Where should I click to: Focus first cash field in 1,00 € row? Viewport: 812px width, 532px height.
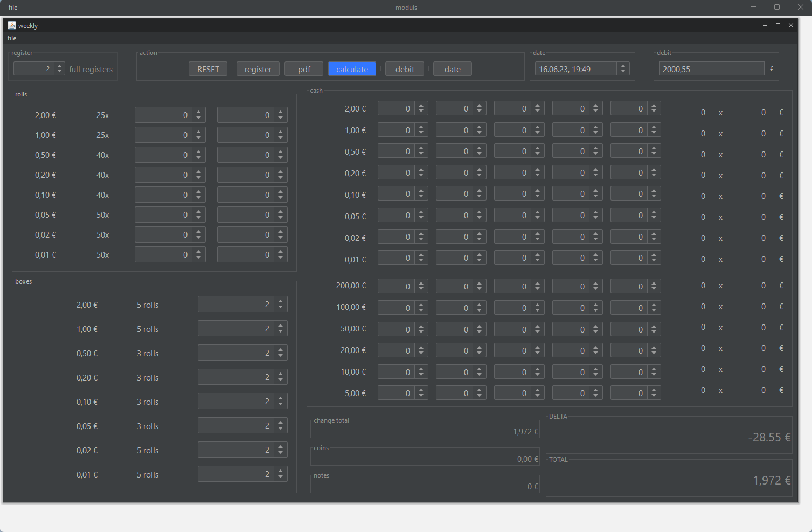pyautogui.click(x=396, y=130)
